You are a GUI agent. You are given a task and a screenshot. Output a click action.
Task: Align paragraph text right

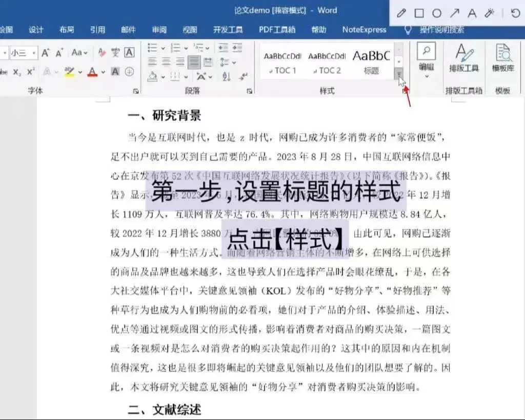click(180, 62)
